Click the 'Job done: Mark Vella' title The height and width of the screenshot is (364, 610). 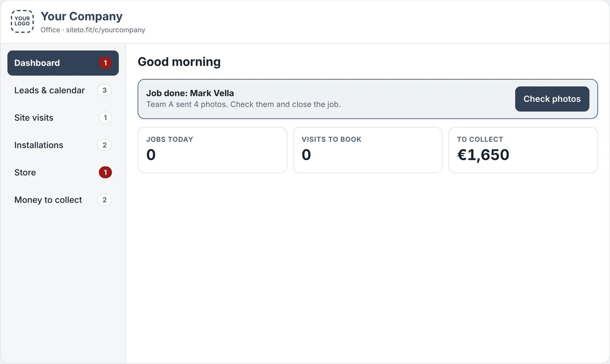pos(190,93)
